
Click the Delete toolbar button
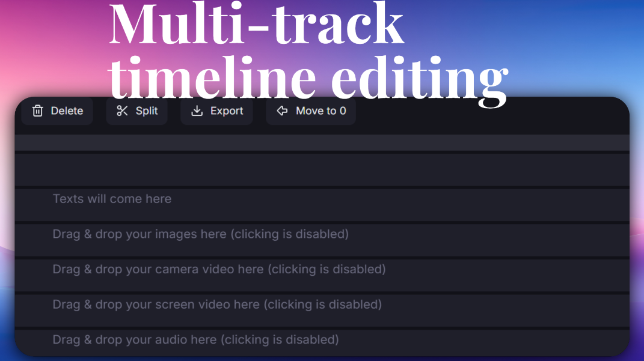coord(57,111)
